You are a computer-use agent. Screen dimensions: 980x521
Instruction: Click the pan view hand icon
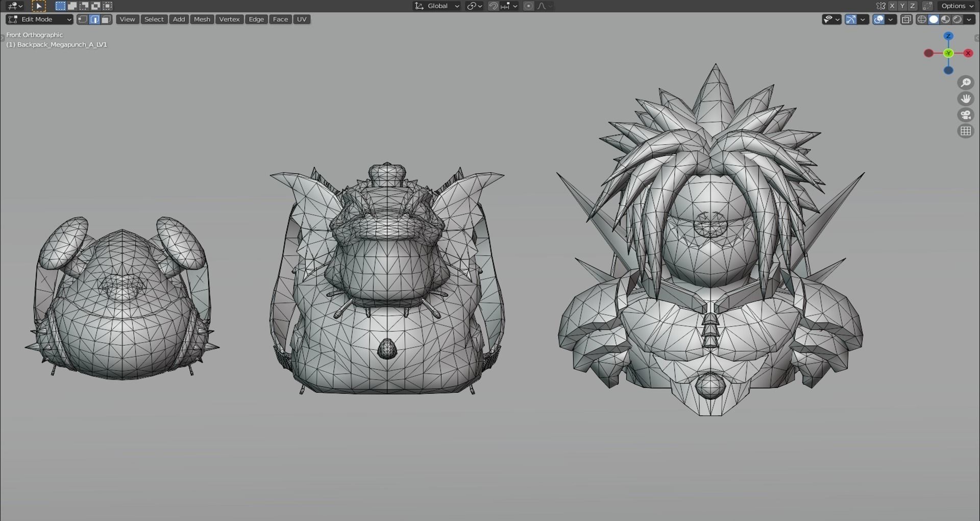[966, 99]
